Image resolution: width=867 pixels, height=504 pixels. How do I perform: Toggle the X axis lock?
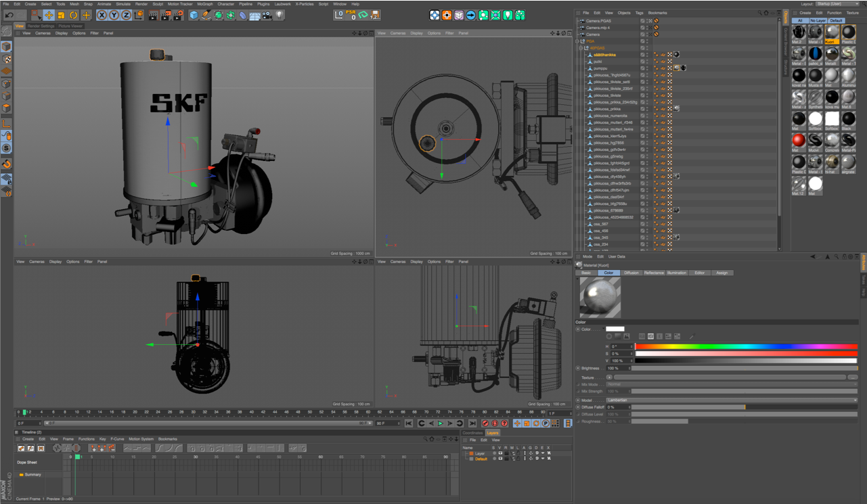click(102, 15)
